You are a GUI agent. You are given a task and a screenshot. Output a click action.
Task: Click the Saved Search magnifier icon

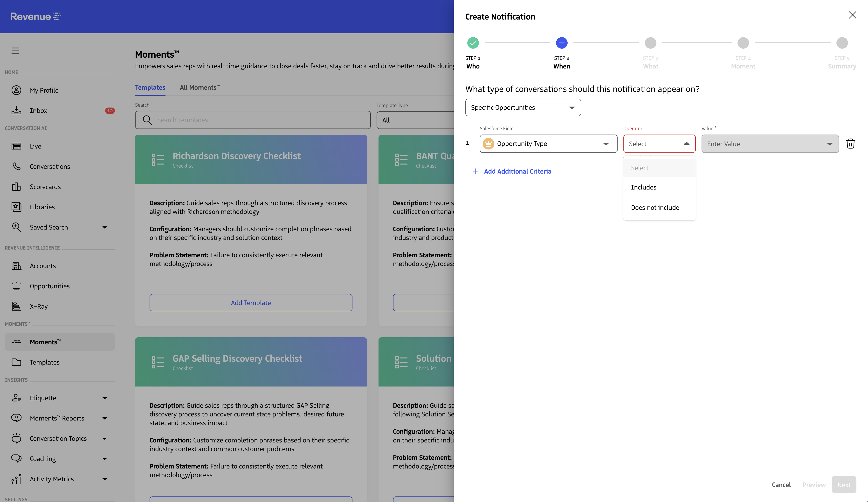[x=16, y=227]
